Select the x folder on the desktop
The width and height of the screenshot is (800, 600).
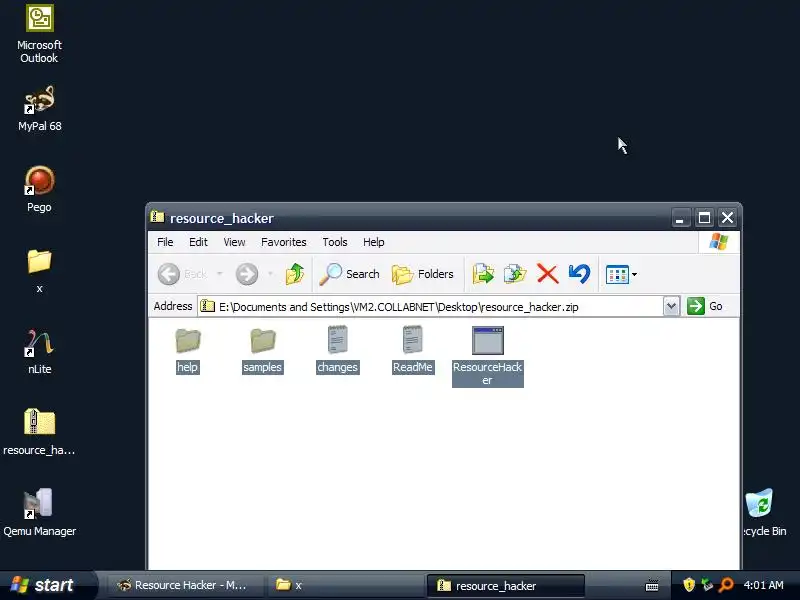(x=39, y=271)
